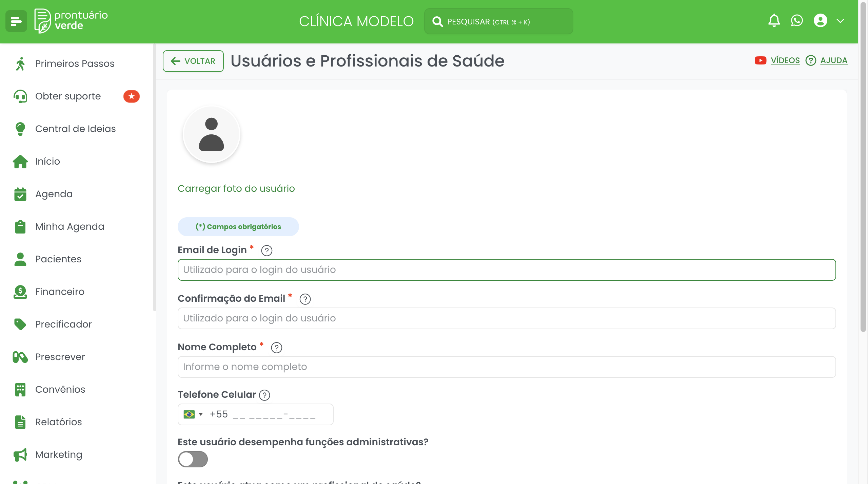
Task: Click the page vertical scrollbar
Action: [x=863, y=166]
